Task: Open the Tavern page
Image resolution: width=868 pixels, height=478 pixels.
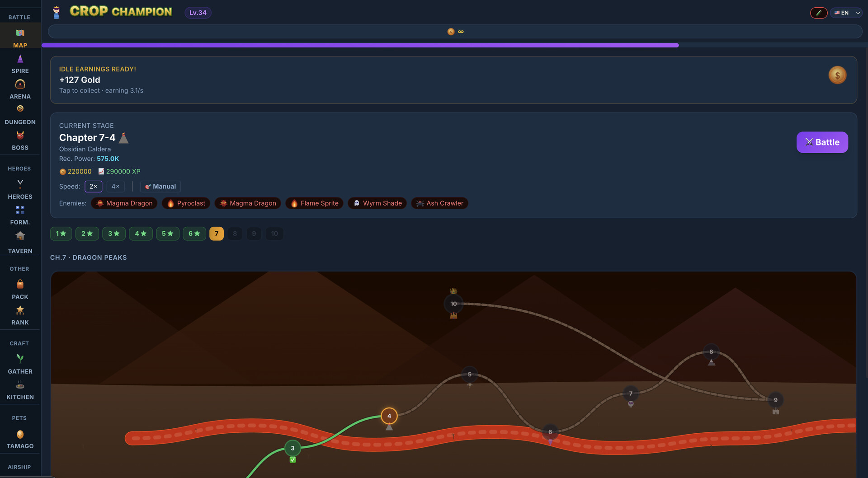Action: (20, 242)
